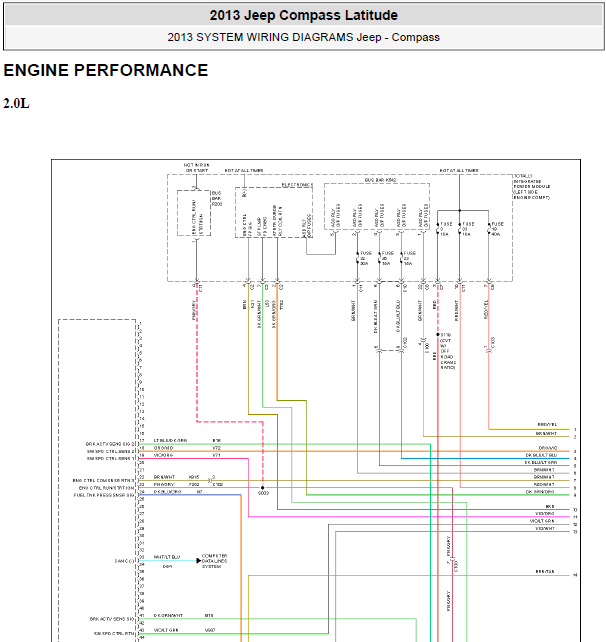
Task: Click the 'RED/YEL' wire label at output 1
Action: tap(547, 425)
